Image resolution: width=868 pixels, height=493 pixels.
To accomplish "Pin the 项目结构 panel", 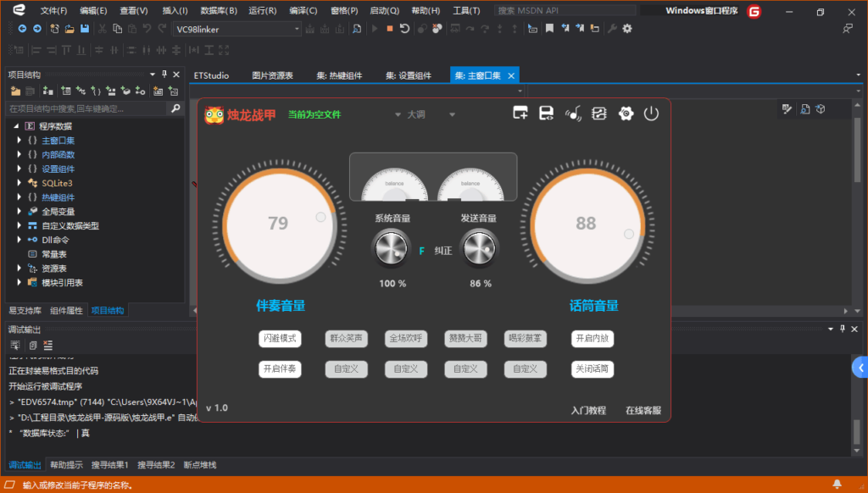I will (x=164, y=75).
